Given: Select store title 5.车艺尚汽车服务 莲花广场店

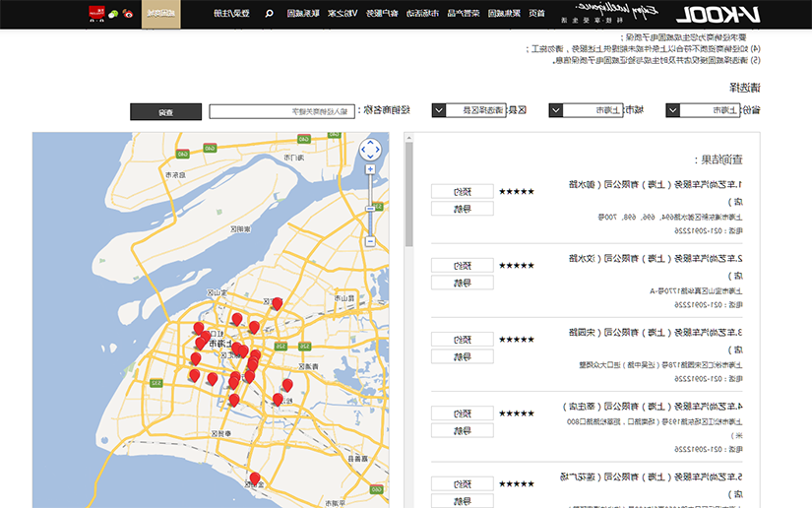Looking at the screenshot, I should pyautogui.click(x=652, y=485).
